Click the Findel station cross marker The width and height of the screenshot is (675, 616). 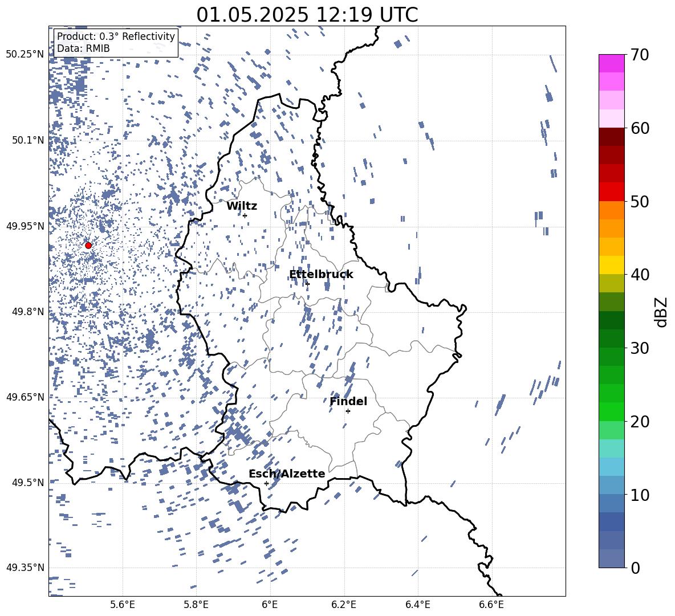(348, 411)
